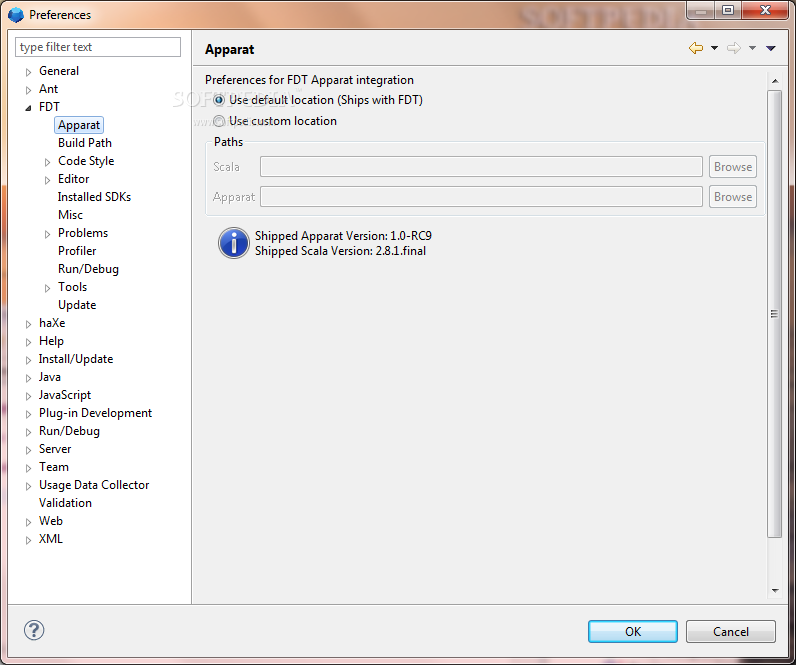Select Run/Debug under FDT
796x665 pixels.
[88, 269]
